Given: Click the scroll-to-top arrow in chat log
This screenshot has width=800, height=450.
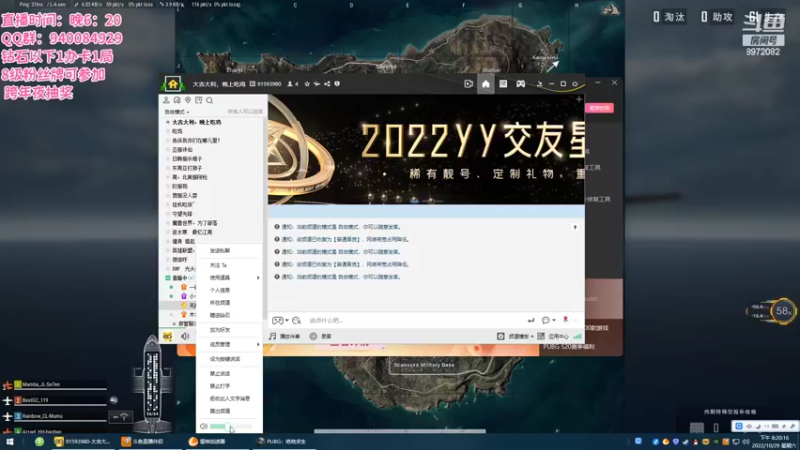Looking at the screenshot, I should [x=575, y=227].
